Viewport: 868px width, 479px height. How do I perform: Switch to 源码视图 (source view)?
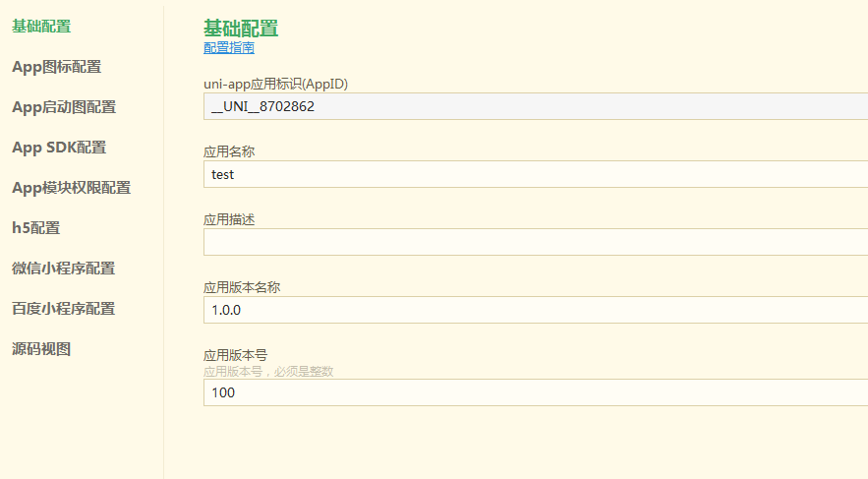tap(41, 349)
